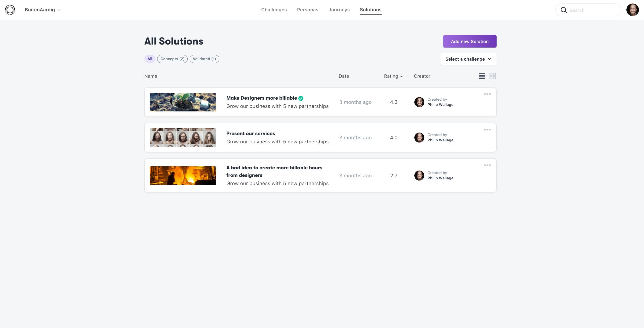The width and height of the screenshot is (644, 328).
Task: Switch to list view layout icon
Action: 482,76
